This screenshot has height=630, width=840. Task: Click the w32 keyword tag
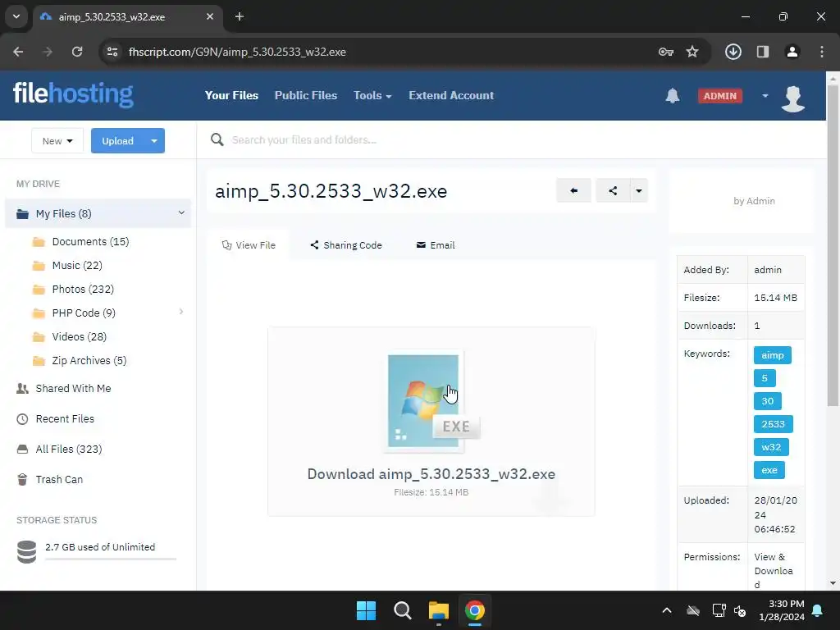coord(771,447)
